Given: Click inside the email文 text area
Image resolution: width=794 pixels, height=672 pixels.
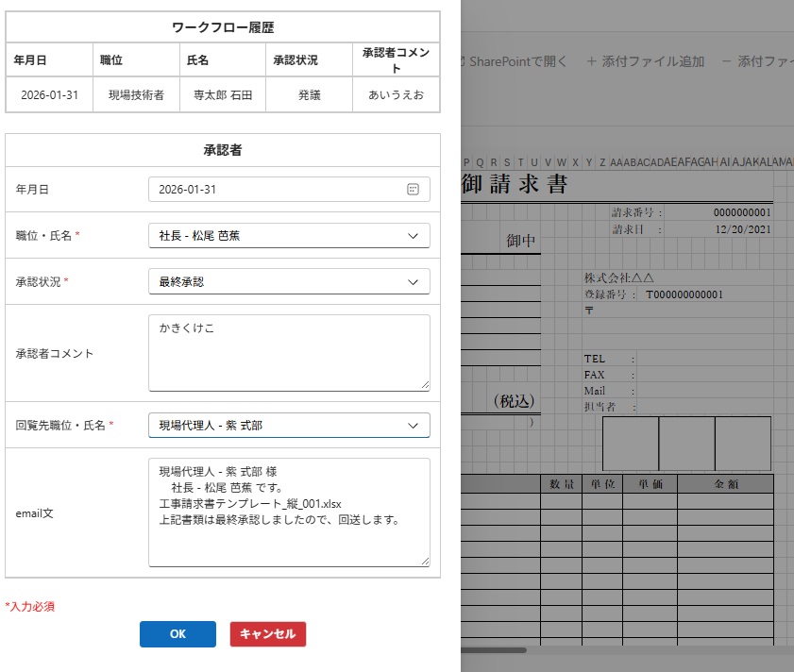Looking at the screenshot, I should (289, 512).
